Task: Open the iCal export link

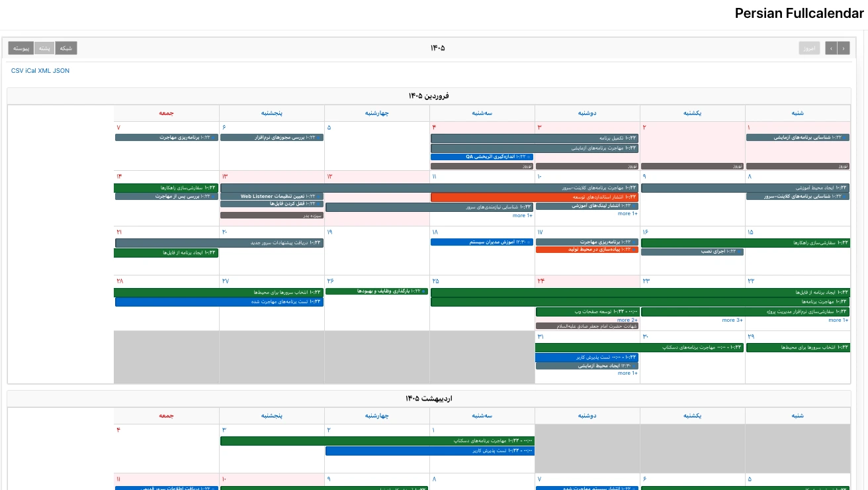Action: (x=30, y=71)
